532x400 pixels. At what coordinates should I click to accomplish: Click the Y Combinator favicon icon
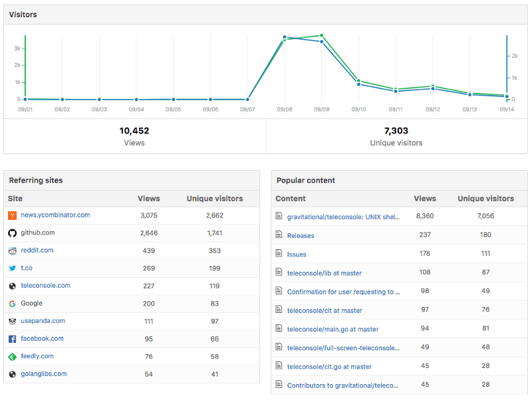tap(12, 215)
